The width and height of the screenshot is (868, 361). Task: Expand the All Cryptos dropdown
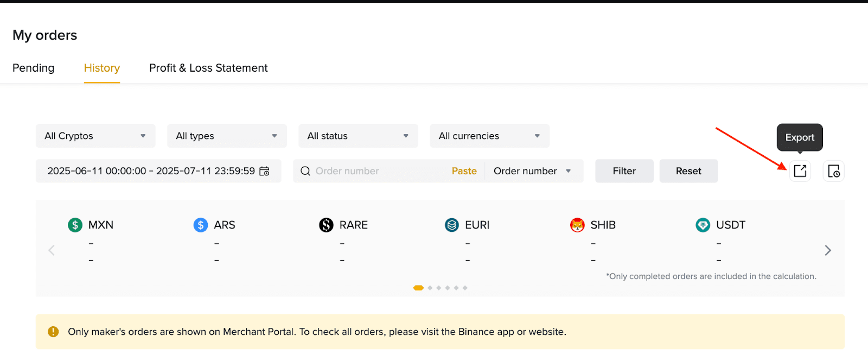[x=95, y=136]
